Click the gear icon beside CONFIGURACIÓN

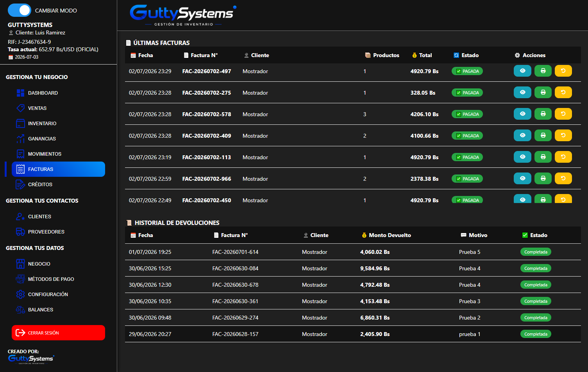pyautogui.click(x=20, y=295)
